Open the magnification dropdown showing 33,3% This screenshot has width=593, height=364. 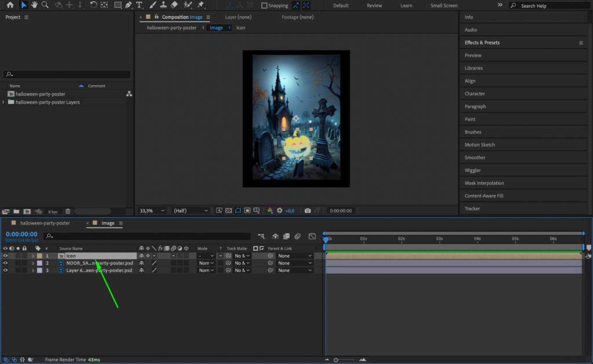tap(149, 211)
